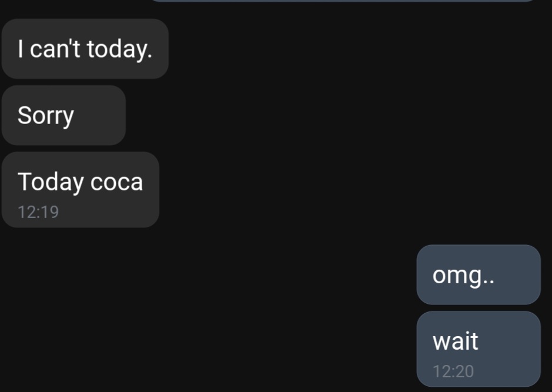The width and height of the screenshot is (552, 392).
Task: Click the word "can't" in first message
Action: (x=55, y=49)
